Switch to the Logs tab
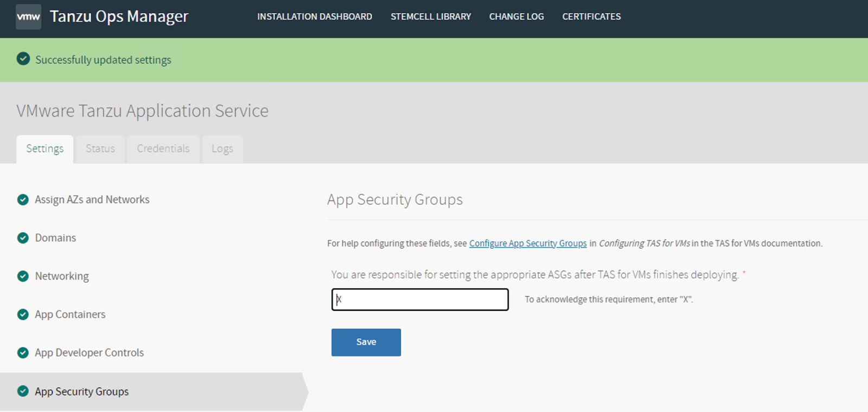The height and width of the screenshot is (412, 868). [x=222, y=149]
